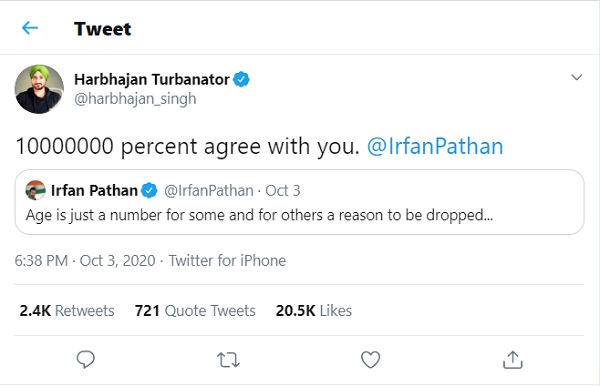View the 2.4K Retweets list
The image size is (600, 386).
tap(67, 311)
